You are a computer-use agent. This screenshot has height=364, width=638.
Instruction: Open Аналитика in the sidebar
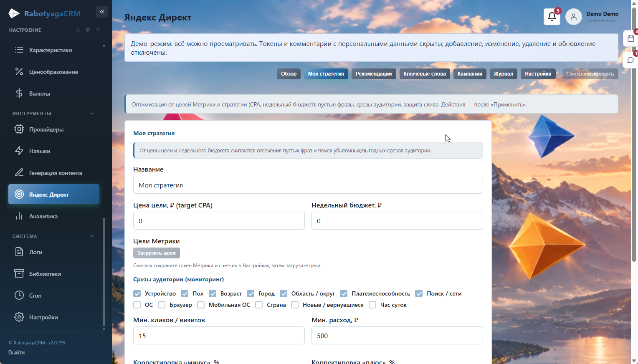click(54, 216)
